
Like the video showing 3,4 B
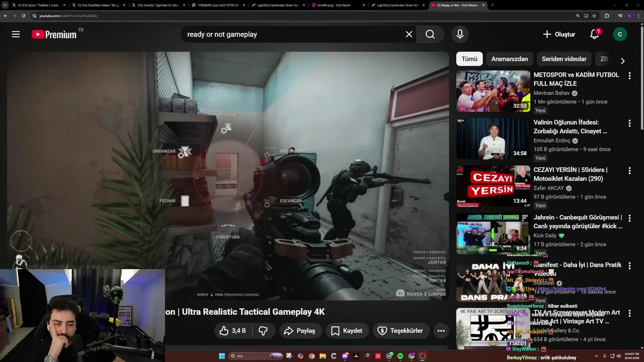[232, 331]
